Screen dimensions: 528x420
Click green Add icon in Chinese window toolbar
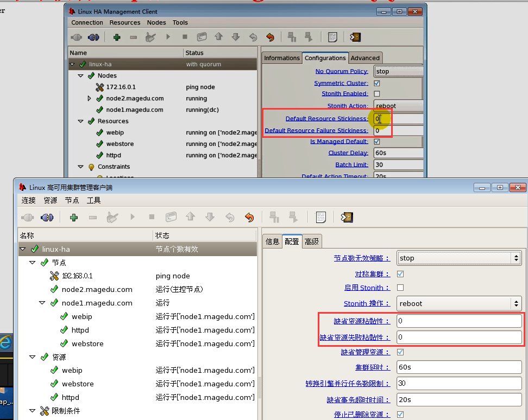(74, 218)
